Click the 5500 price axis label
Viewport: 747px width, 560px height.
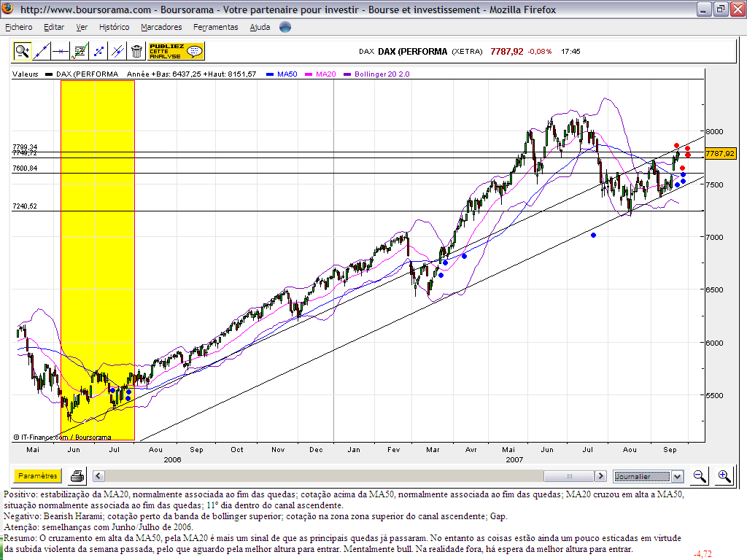point(715,395)
